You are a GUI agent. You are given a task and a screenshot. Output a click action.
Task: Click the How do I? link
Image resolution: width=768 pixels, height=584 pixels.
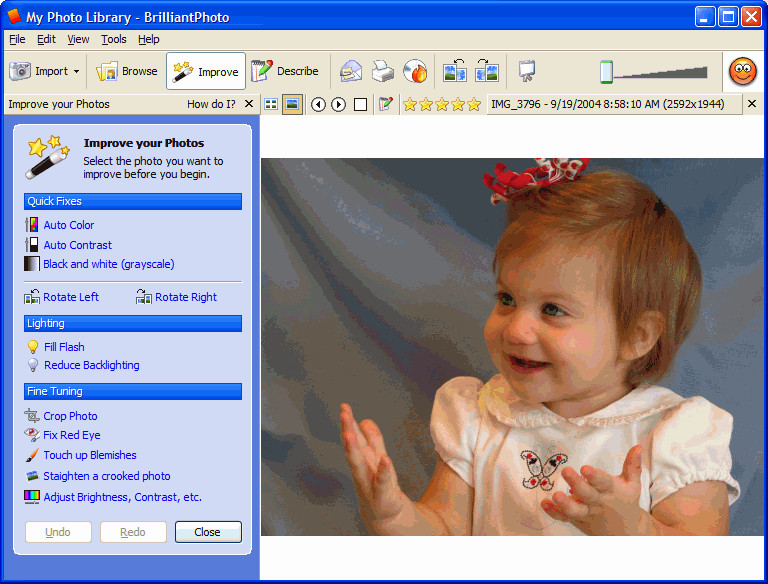click(x=211, y=104)
